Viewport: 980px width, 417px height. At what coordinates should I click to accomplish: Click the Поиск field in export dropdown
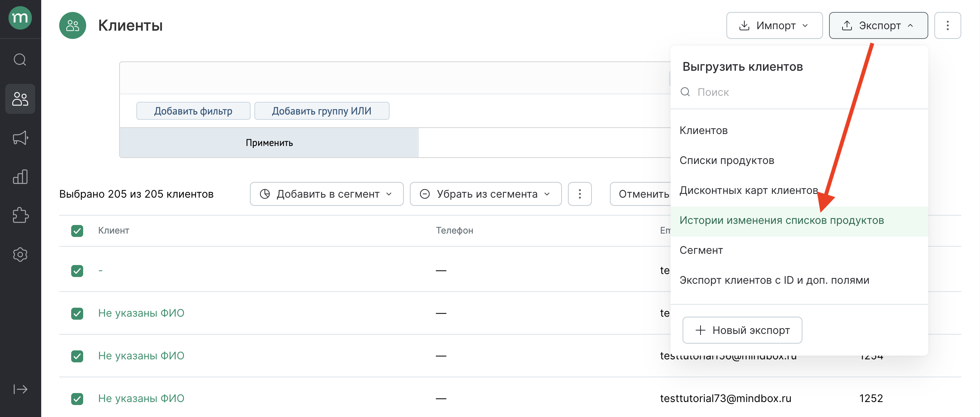pos(799,92)
